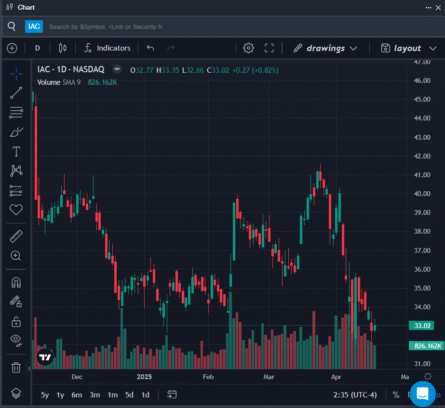The height and width of the screenshot is (408, 445).
Task: Open the chat bubble widget
Action: point(423,394)
